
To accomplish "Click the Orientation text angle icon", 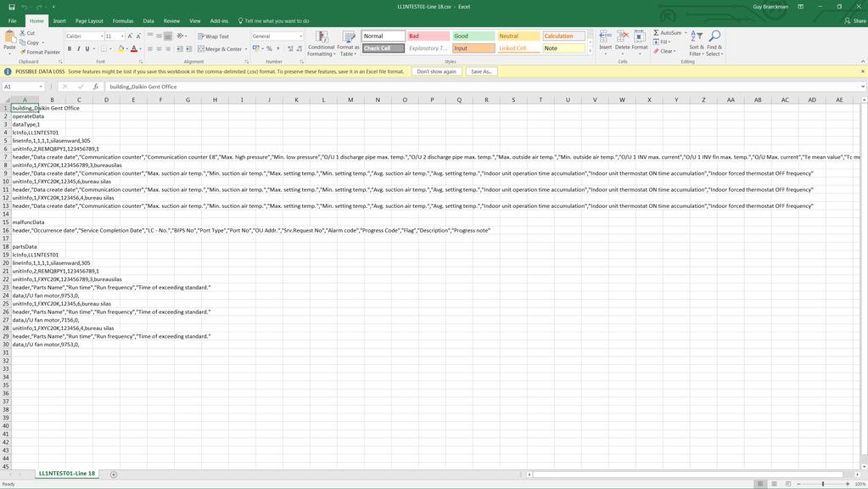I will click(181, 36).
